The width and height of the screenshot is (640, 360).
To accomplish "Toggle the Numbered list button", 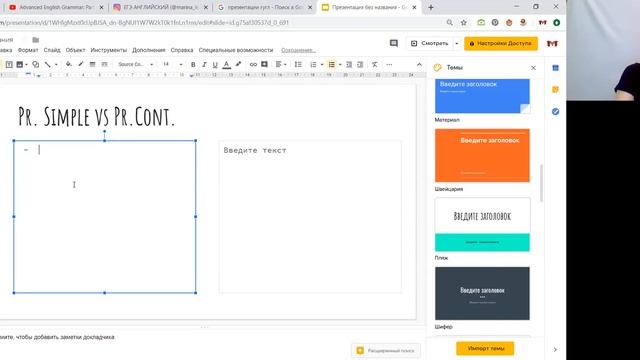I will (x=313, y=64).
